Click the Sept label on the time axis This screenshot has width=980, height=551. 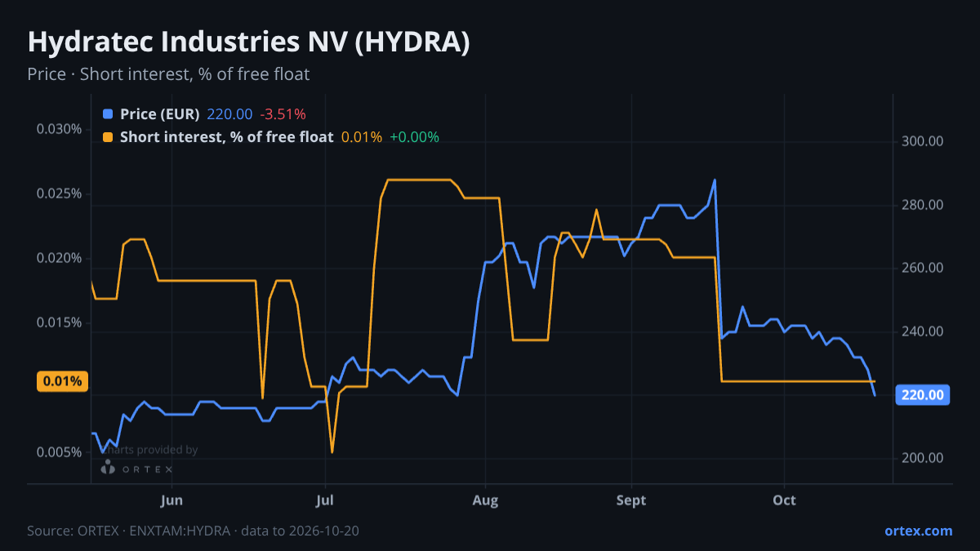(x=630, y=500)
